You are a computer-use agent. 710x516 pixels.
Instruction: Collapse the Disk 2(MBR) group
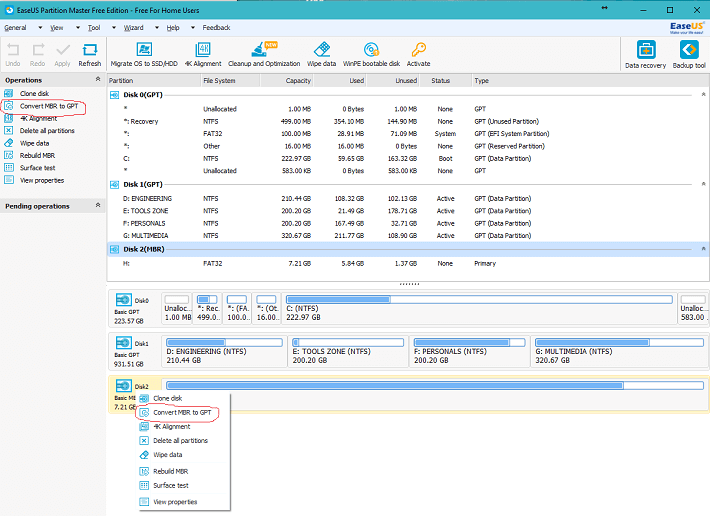coord(703,248)
